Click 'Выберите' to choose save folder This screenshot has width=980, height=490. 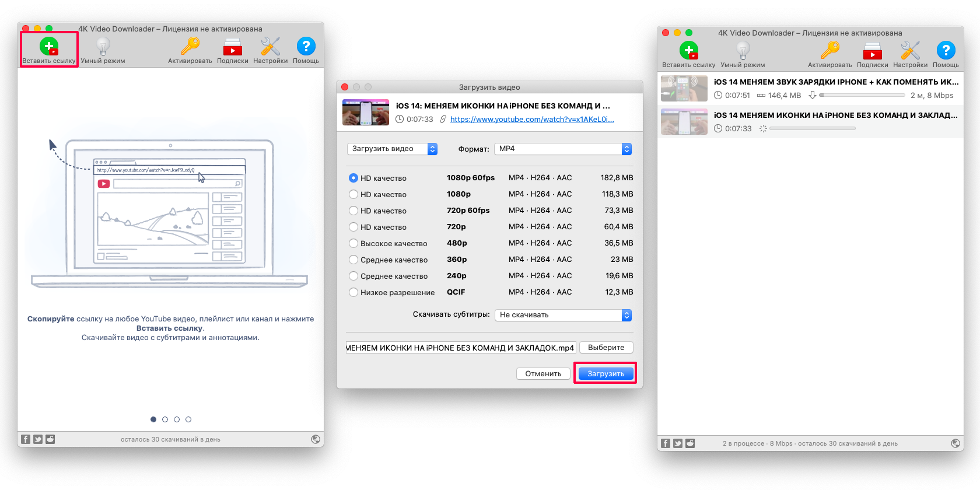point(606,348)
